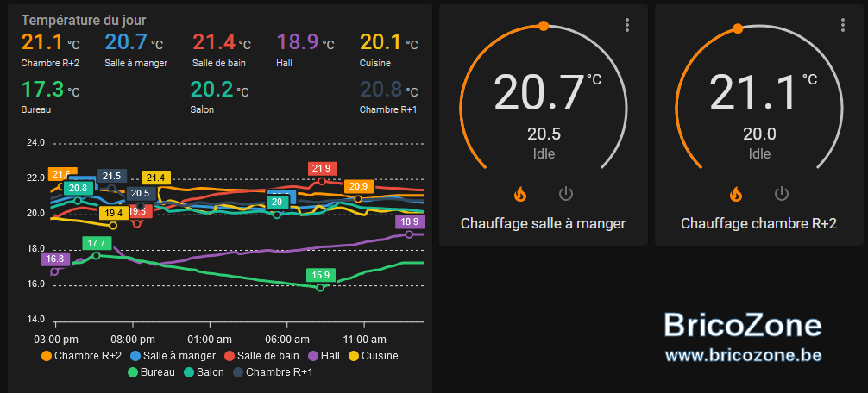
Task: Click power off icon for salle à manger
Action: click(565, 194)
